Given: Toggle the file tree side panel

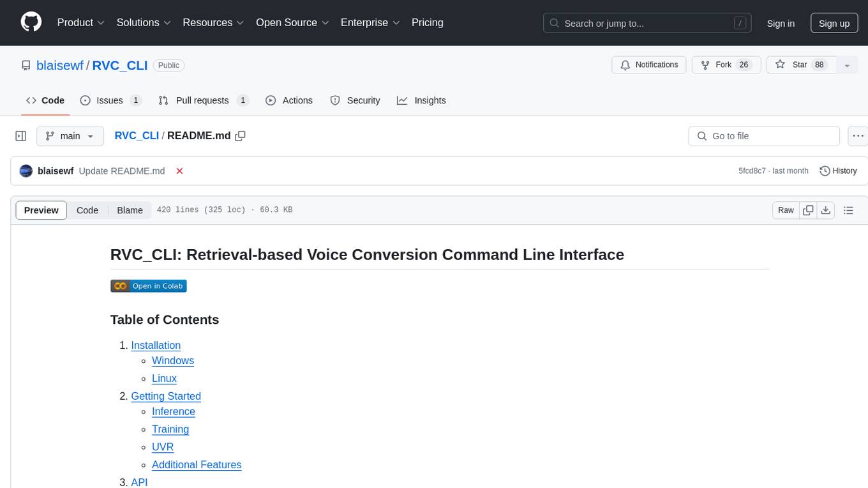Looking at the screenshot, I should [20, 136].
